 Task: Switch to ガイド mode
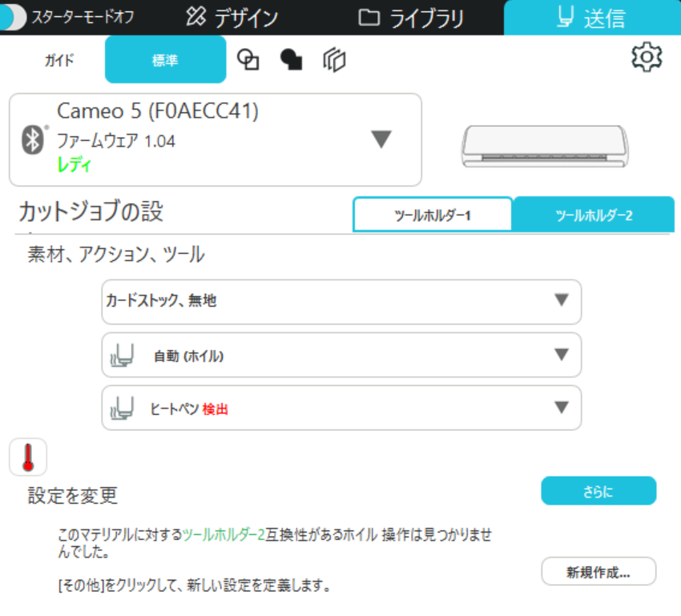pos(59,60)
